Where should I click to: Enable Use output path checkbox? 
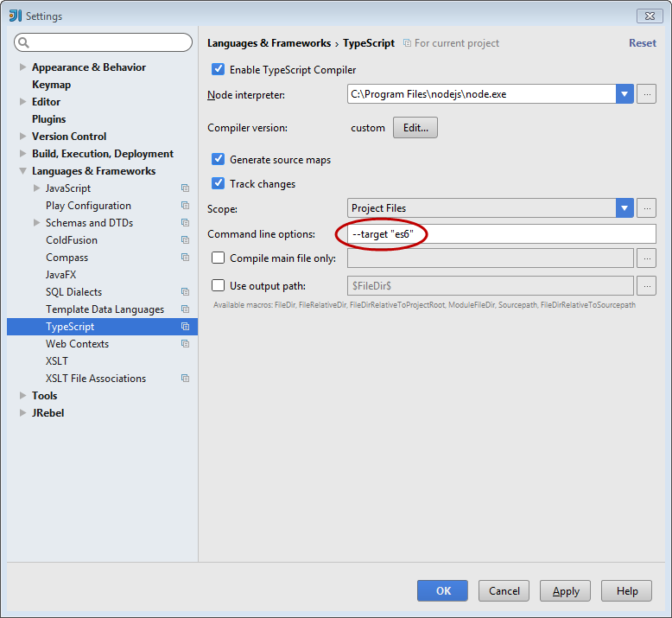coord(218,285)
